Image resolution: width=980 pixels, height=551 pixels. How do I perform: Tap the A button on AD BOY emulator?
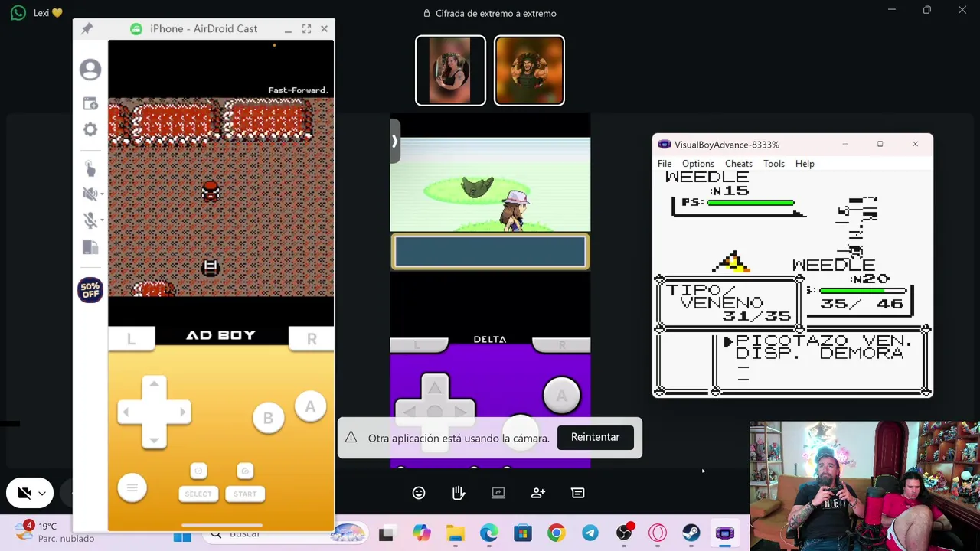[x=310, y=407]
